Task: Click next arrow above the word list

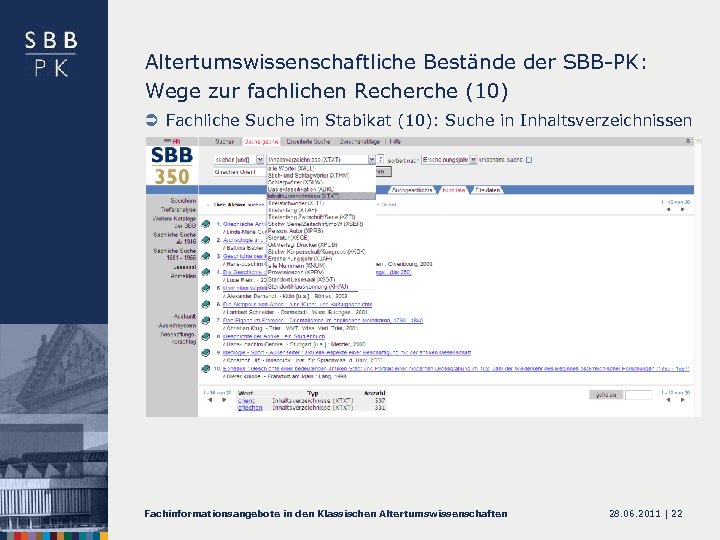Action: pos(224,400)
